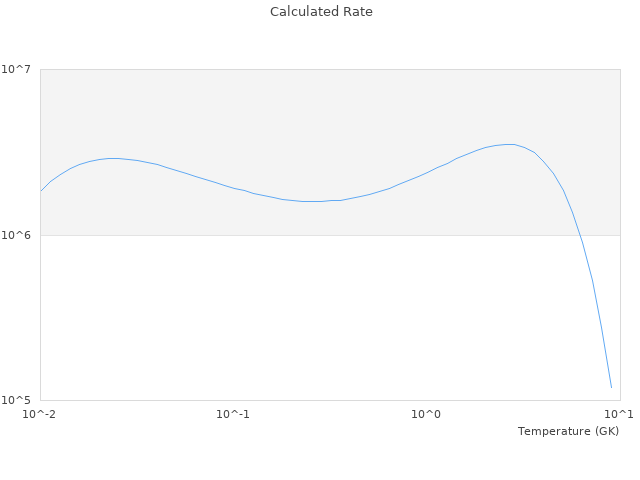Click the 10^-2 x-axis tick label
Screen dimensions: 640x480
point(40,414)
